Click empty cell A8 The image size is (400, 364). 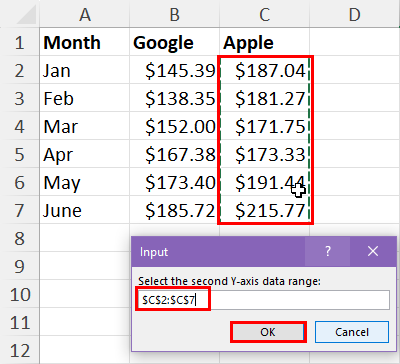[85, 239]
